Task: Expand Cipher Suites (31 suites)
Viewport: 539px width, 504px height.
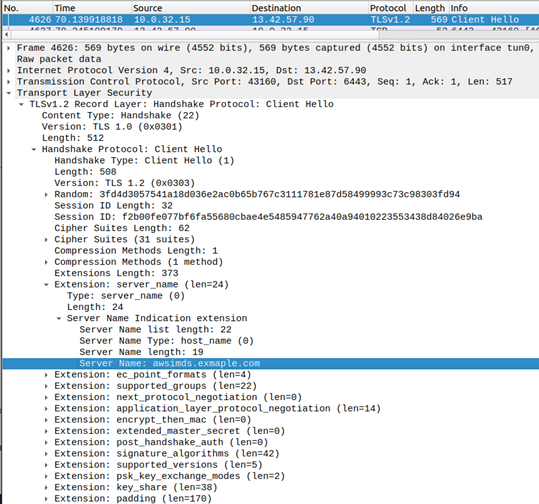Action: (x=46, y=240)
